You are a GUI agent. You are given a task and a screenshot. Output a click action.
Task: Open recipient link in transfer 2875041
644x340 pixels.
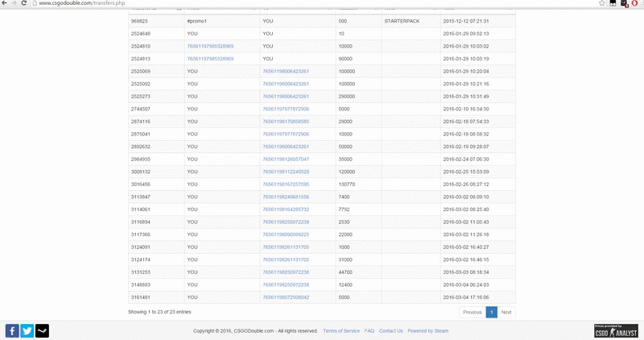click(286, 134)
